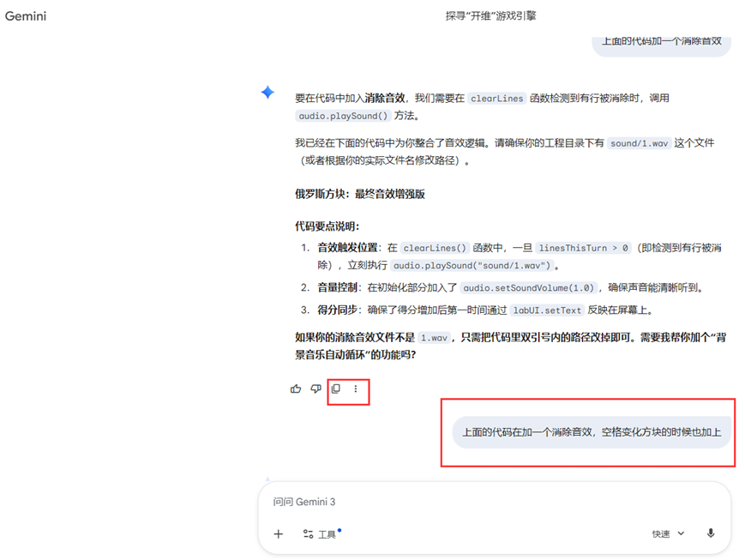The height and width of the screenshot is (560, 745).
Task: Click the inline code 1.wav in the closing paragraph
Action: click(x=434, y=338)
